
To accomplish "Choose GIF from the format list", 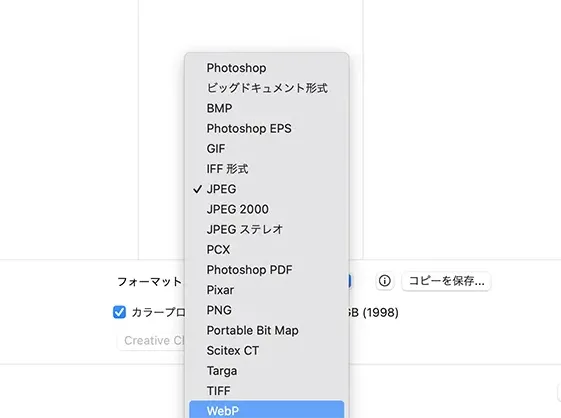I will click(267, 149).
